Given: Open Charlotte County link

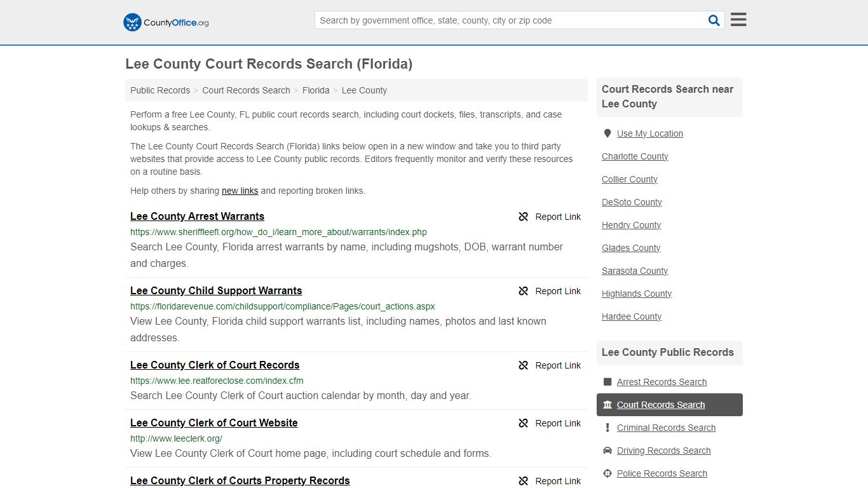Looking at the screenshot, I should click(x=635, y=156).
